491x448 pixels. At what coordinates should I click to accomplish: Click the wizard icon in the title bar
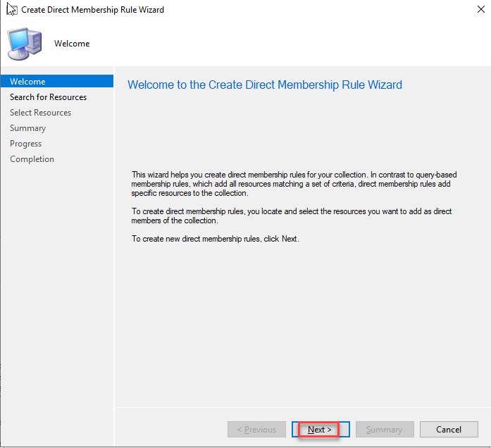(x=10, y=10)
